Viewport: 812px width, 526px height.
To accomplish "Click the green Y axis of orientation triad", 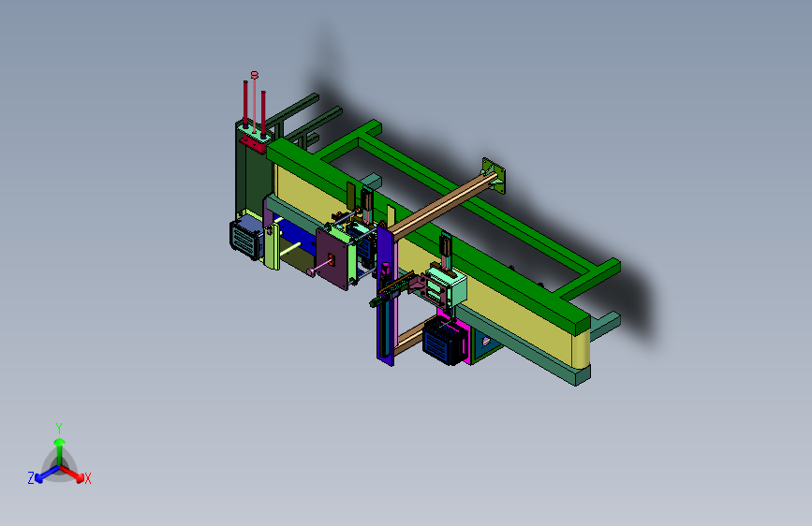I will pos(60,450).
